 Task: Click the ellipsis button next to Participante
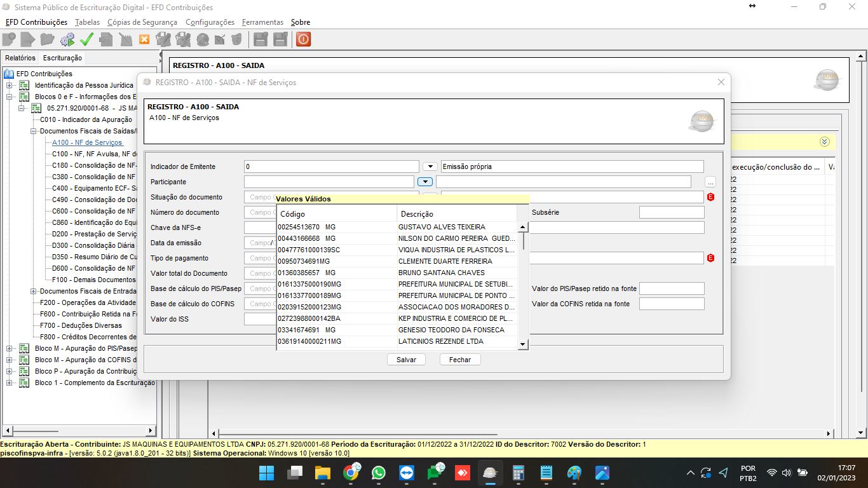710,182
